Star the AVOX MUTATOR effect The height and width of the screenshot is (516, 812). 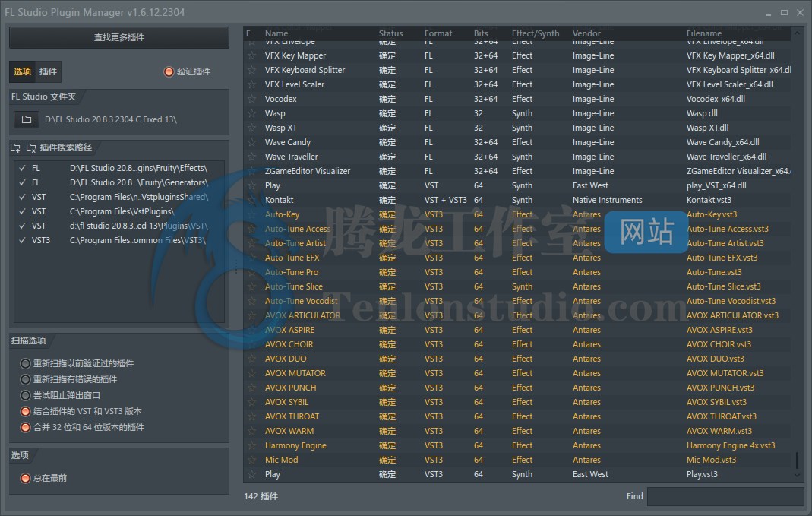(251, 373)
